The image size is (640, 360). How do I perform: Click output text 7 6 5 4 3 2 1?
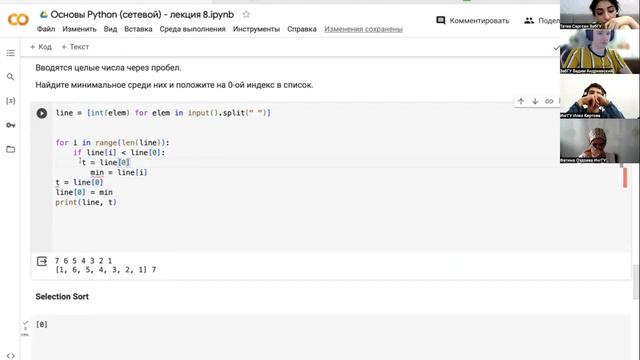(x=83, y=260)
